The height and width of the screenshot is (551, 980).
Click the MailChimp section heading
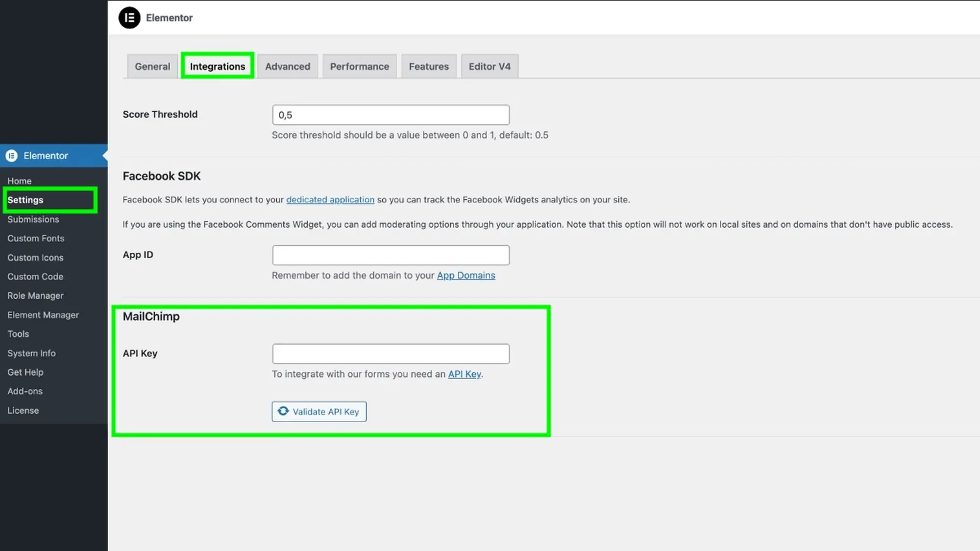(x=151, y=316)
